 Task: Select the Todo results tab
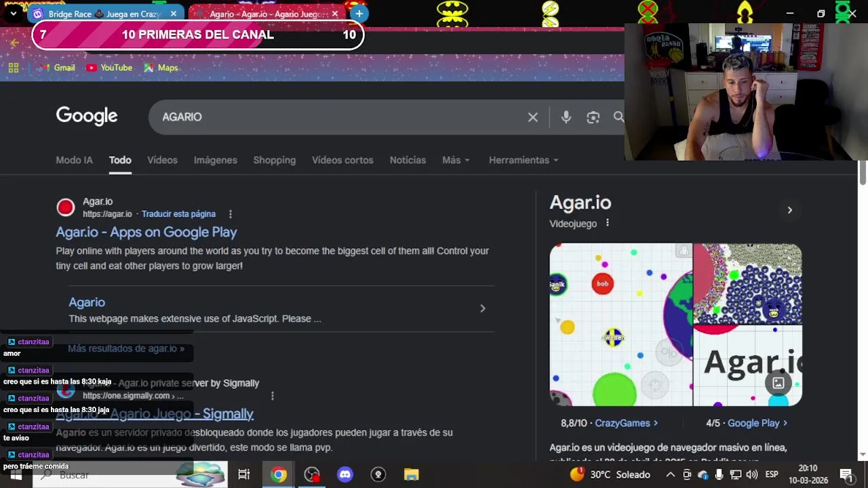tap(120, 160)
